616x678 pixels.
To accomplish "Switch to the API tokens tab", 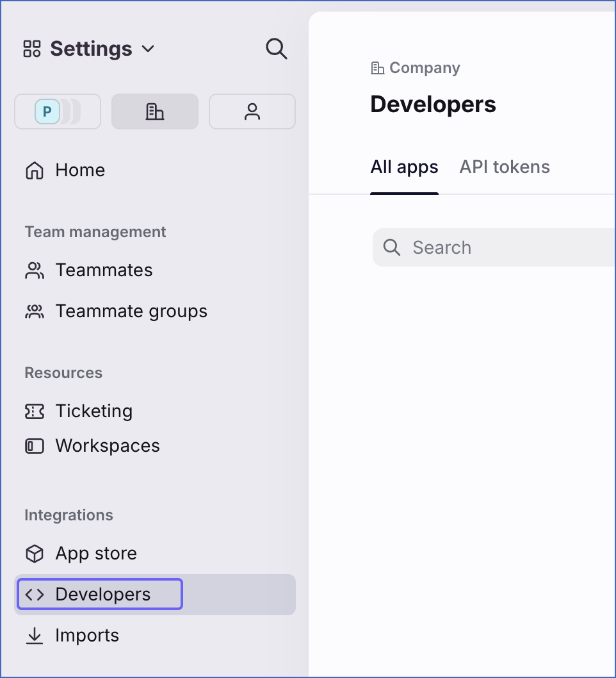I will (x=504, y=167).
